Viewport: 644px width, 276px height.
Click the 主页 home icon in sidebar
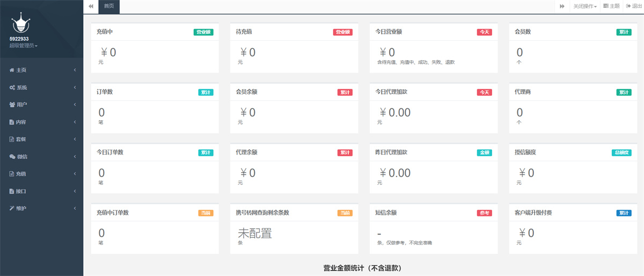click(12, 70)
